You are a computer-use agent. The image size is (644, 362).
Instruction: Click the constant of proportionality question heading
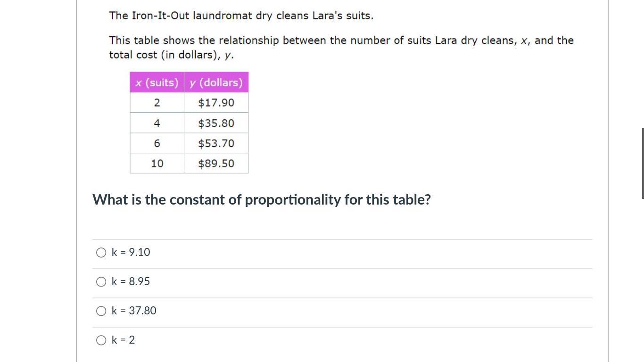point(261,200)
